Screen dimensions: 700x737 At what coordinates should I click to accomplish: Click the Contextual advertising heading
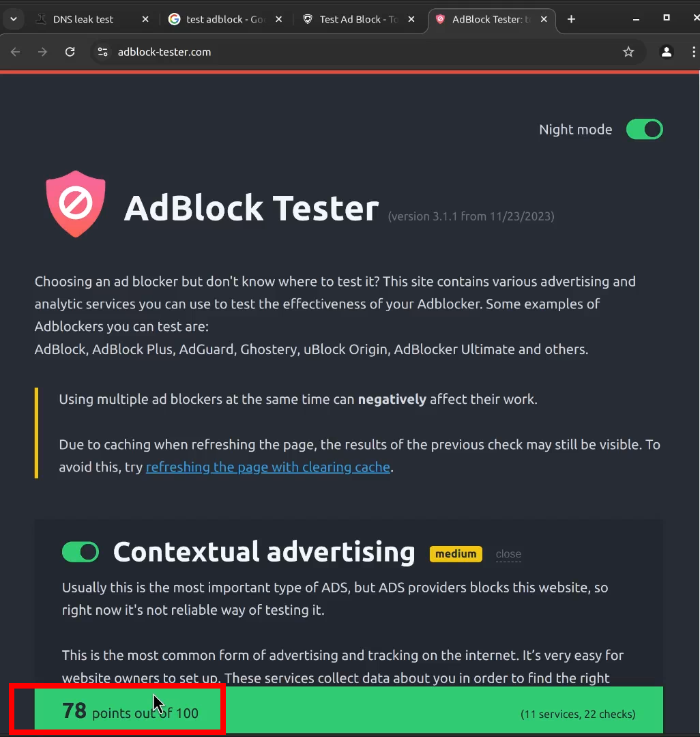264,552
